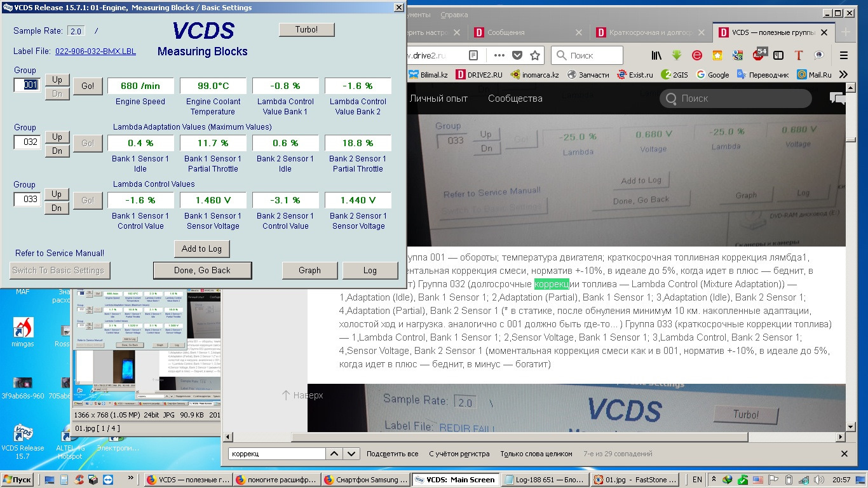The width and height of the screenshot is (868, 488).
Task: Click speech bubble extension icon
Action: (819, 55)
